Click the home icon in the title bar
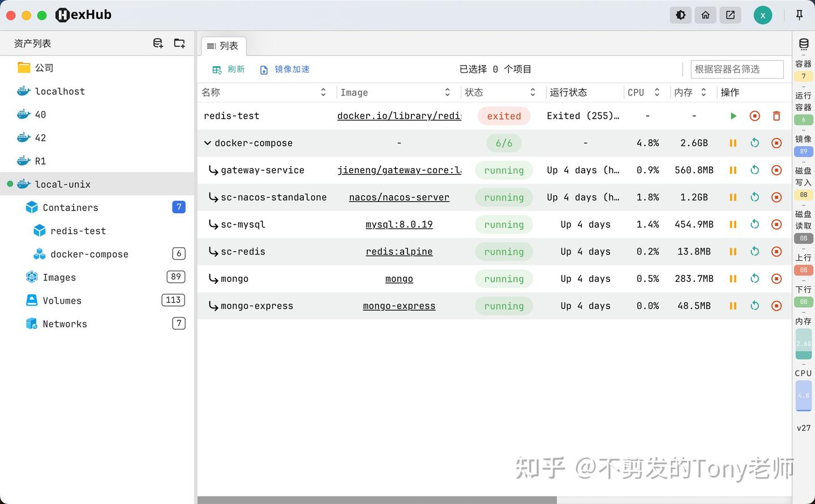The width and height of the screenshot is (815, 504). click(x=705, y=15)
